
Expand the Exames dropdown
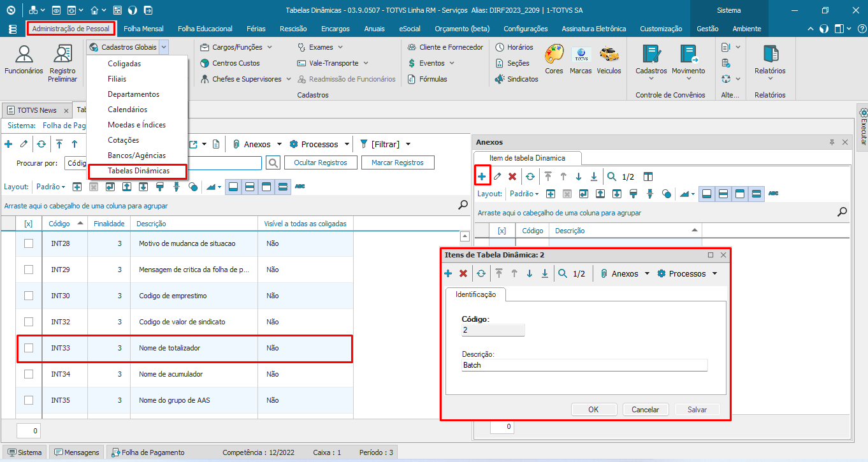340,47
